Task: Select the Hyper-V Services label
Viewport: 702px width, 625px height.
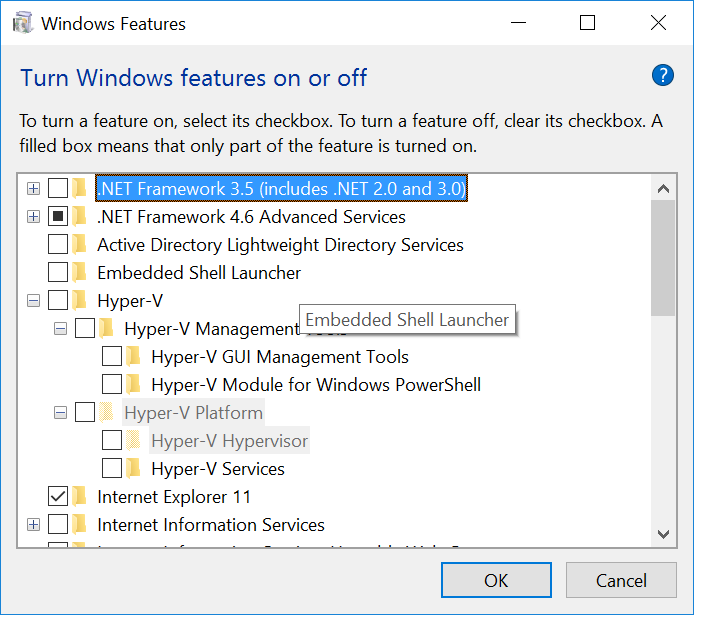Action: (x=218, y=469)
